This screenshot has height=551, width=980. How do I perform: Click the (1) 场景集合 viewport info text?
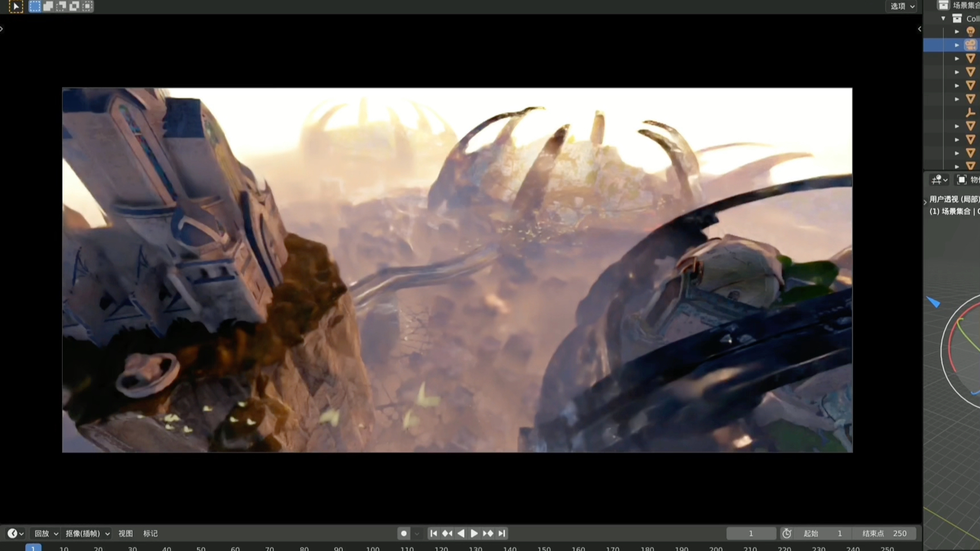pyautogui.click(x=954, y=211)
